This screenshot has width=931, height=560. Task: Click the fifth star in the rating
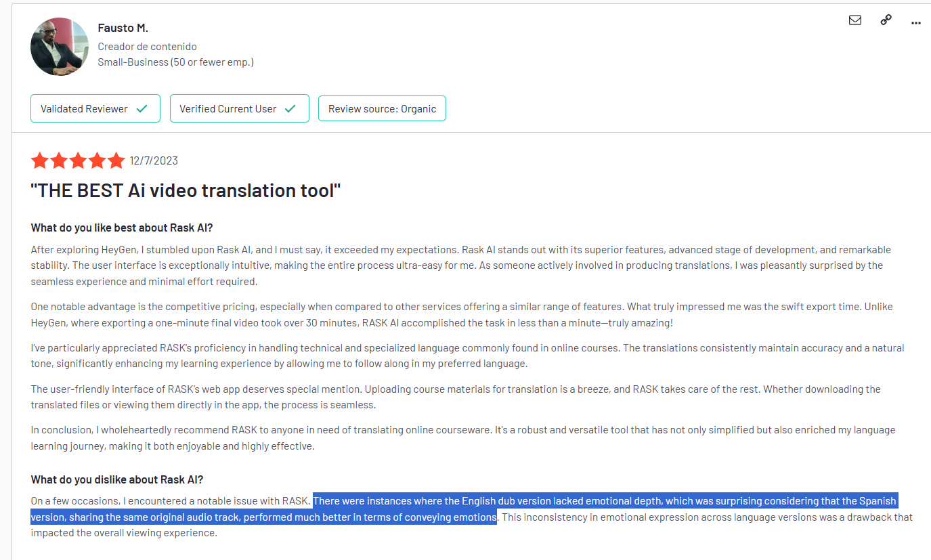pyautogui.click(x=116, y=160)
